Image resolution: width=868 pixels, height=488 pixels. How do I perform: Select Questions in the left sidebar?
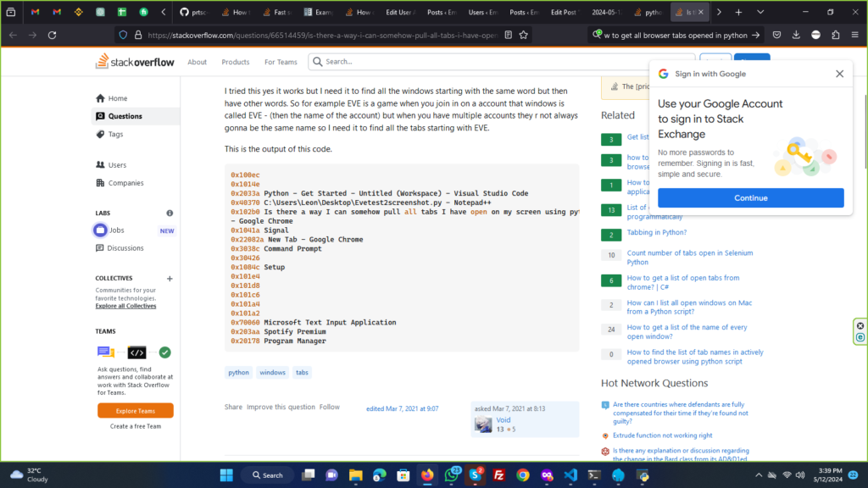(125, 116)
